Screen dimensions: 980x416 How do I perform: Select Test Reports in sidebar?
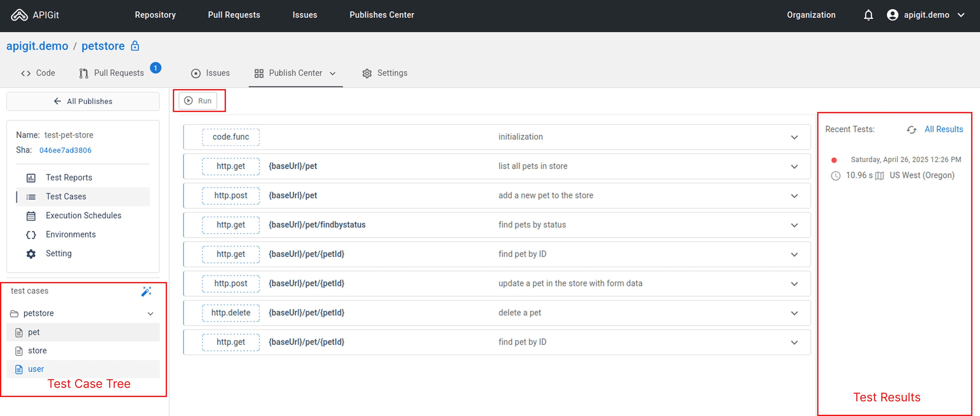(83, 178)
